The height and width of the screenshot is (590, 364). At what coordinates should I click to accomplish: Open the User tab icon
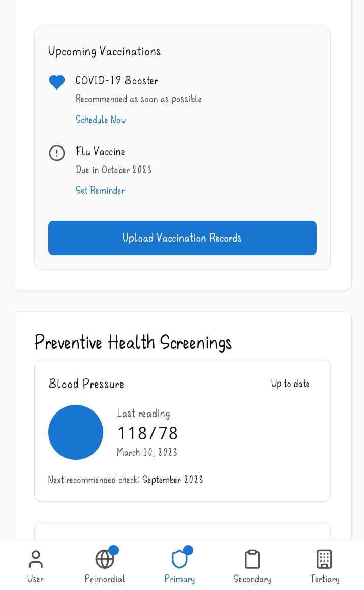coord(36,559)
